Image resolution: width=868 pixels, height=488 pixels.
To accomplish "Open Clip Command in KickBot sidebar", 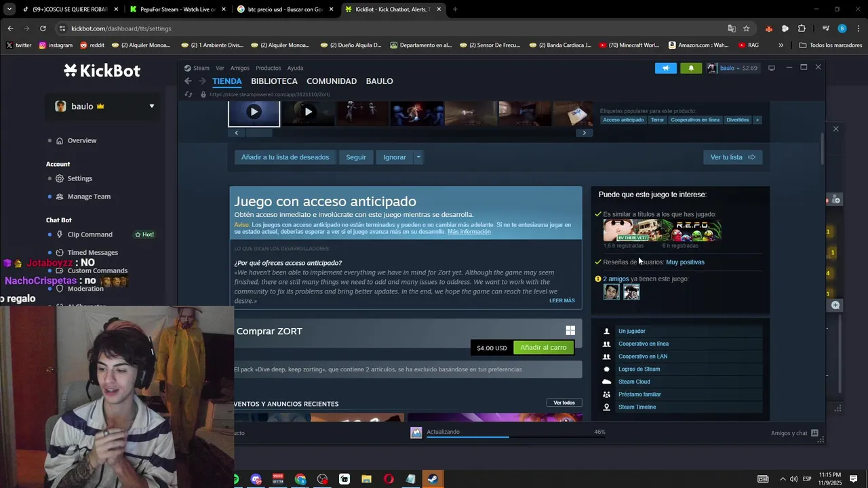I will [90, 235].
